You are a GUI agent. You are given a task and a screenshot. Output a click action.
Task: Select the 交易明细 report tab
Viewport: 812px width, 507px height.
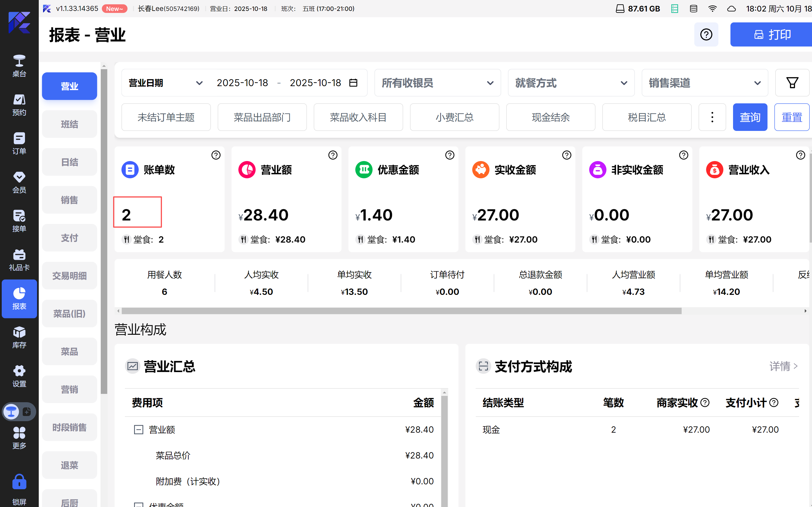[69, 276]
